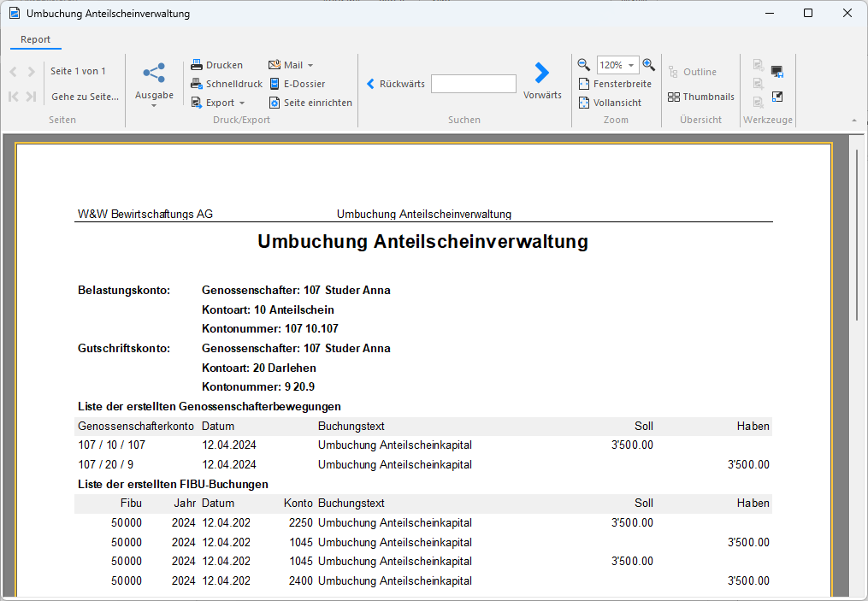Click into the Suchen search field
This screenshot has height=601, width=868.
coord(474,84)
